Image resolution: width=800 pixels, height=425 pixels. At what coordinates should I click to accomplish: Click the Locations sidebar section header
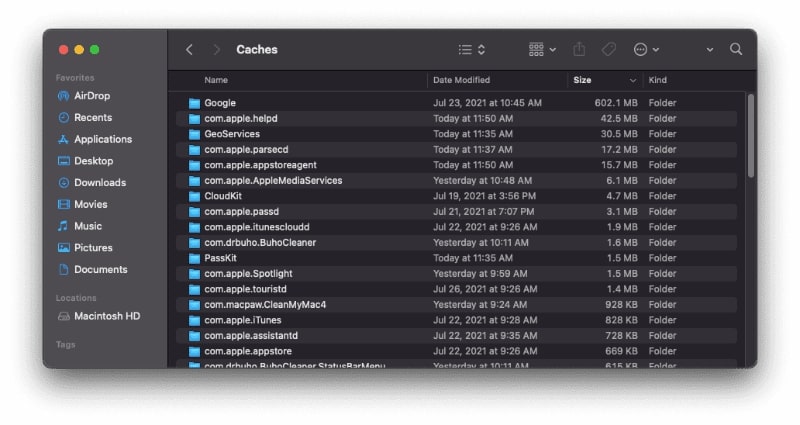76,298
